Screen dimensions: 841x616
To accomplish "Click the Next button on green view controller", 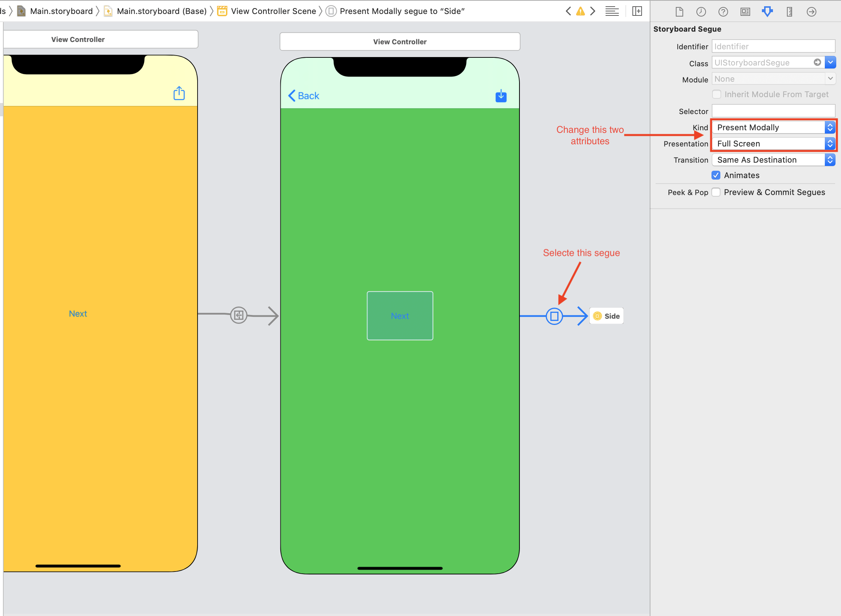I will tap(400, 315).
